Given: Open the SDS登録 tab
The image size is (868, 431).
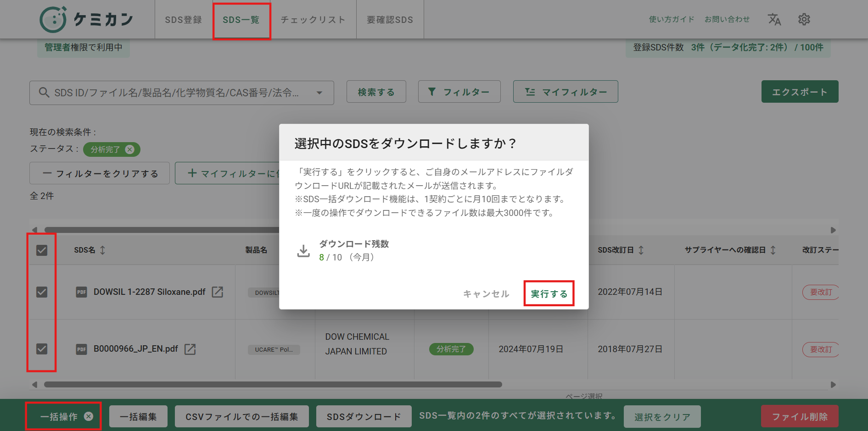Looking at the screenshot, I should pos(184,20).
